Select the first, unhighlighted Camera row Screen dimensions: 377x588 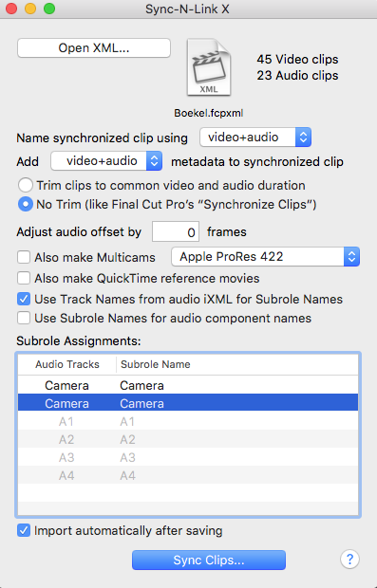(188, 385)
